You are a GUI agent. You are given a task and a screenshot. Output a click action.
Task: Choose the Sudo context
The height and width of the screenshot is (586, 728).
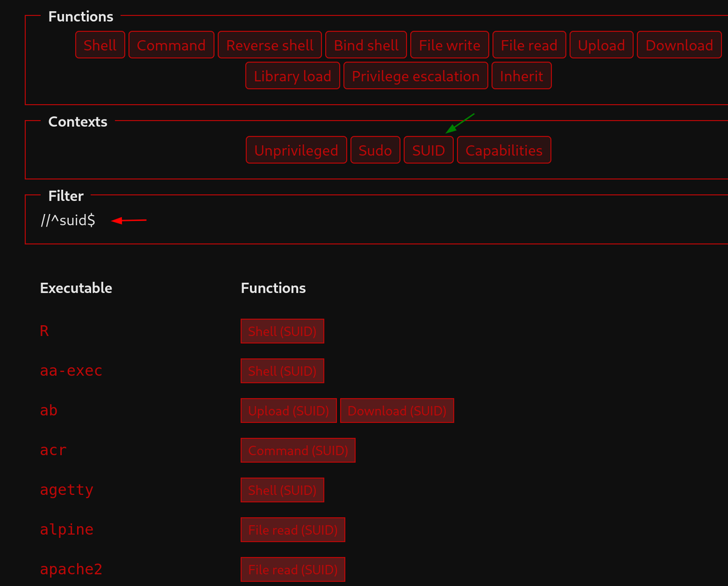tap(375, 150)
